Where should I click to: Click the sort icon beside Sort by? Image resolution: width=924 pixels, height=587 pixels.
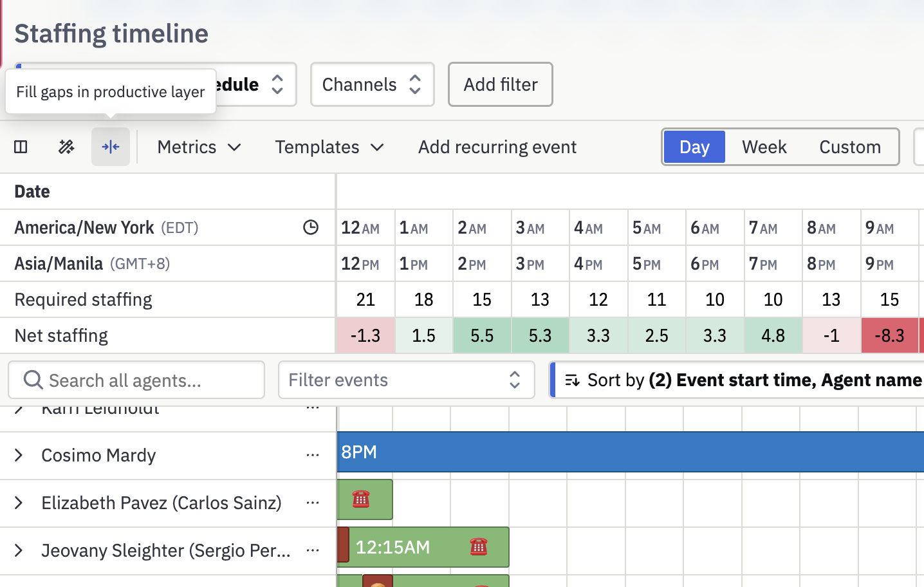coord(572,380)
